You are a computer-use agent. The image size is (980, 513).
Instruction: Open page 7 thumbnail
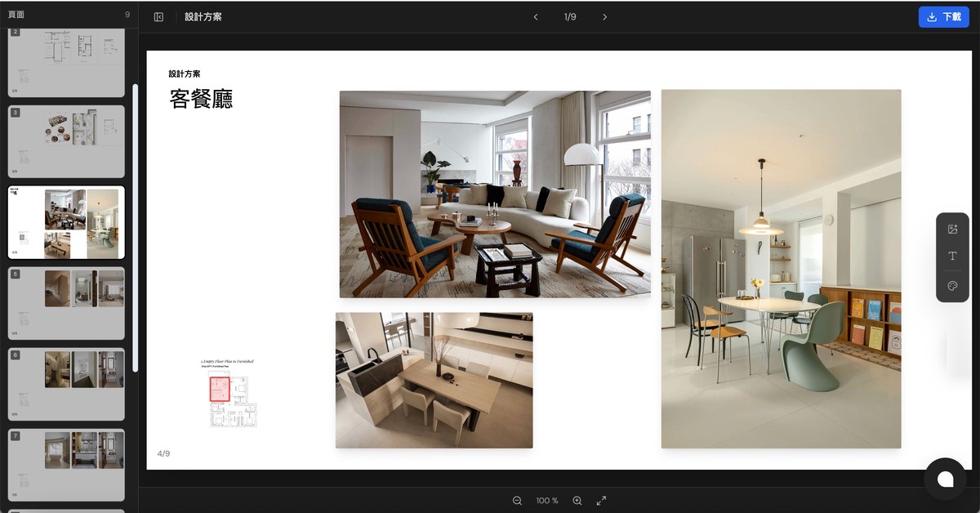click(66, 463)
